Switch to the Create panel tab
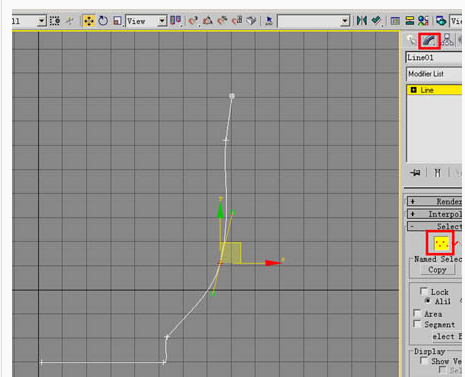 click(411, 40)
